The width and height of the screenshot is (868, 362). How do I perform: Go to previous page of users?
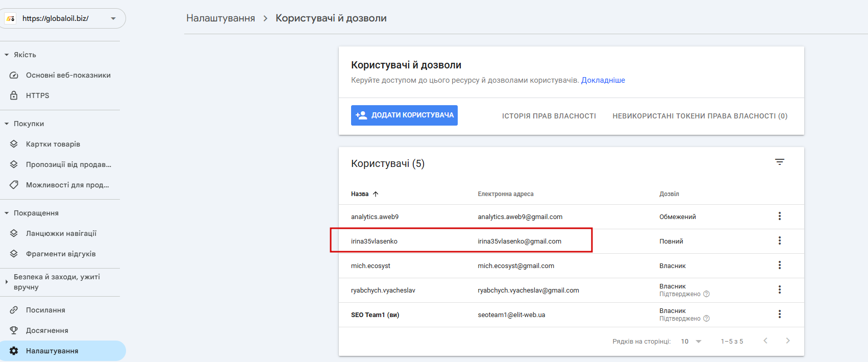coord(765,341)
